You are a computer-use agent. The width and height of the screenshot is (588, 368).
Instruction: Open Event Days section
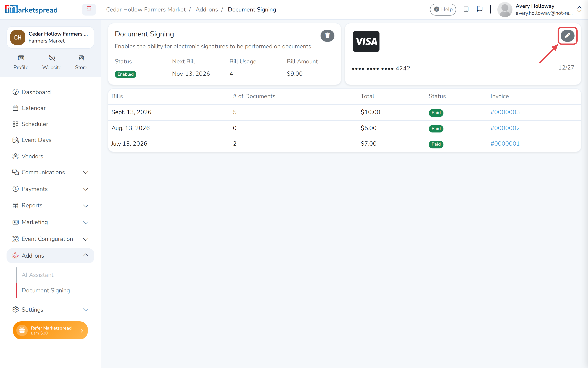point(50,140)
